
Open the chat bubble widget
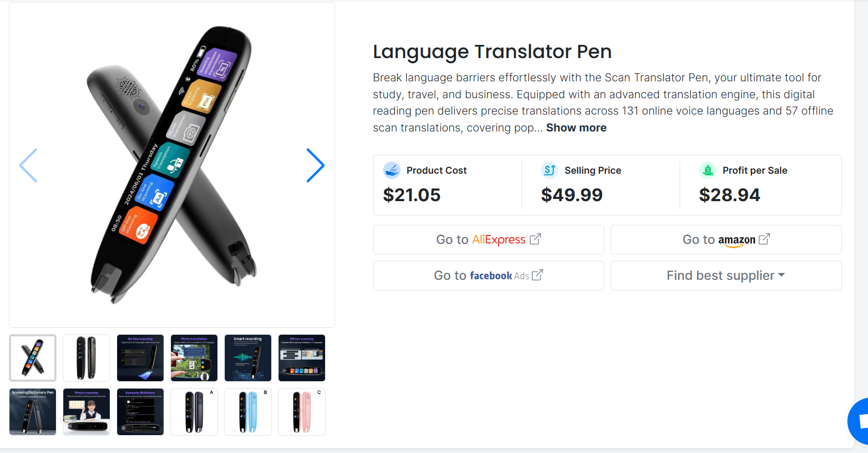pos(859,421)
